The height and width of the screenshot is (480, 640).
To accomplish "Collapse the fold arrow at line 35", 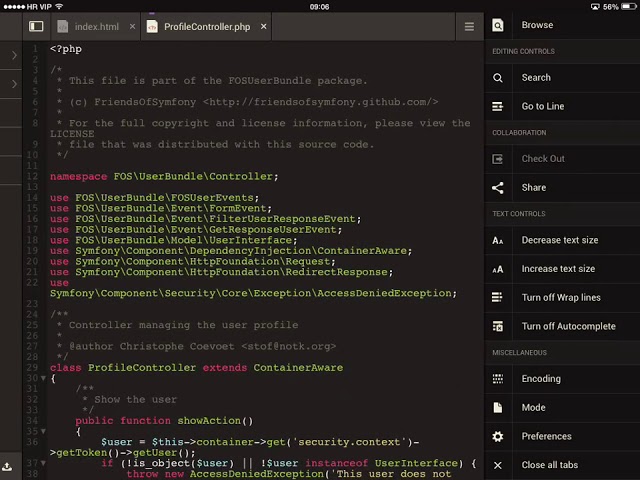I will [x=43, y=431].
